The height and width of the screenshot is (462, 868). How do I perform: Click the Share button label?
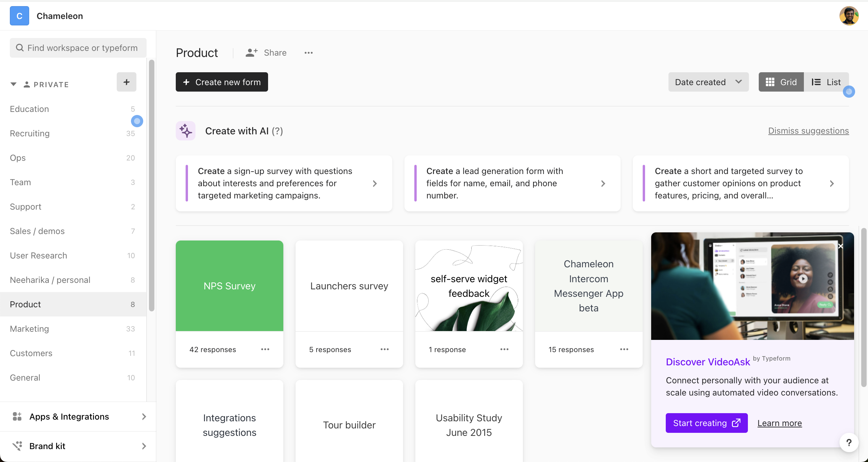coord(275,53)
